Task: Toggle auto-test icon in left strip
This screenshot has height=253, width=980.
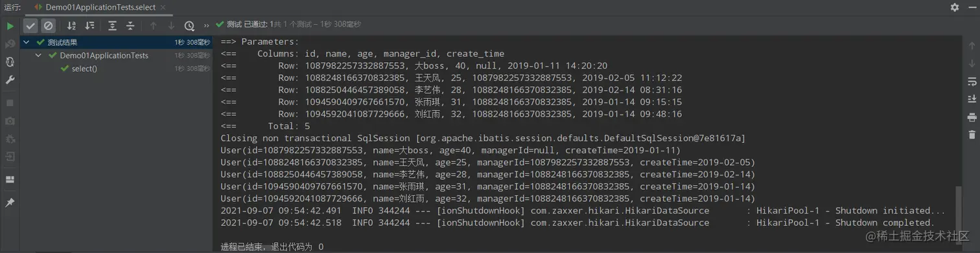Action: (x=10, y=62)
